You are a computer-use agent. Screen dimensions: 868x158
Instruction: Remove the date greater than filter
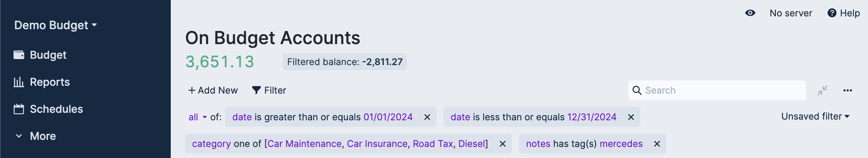[x=427, y=117]
